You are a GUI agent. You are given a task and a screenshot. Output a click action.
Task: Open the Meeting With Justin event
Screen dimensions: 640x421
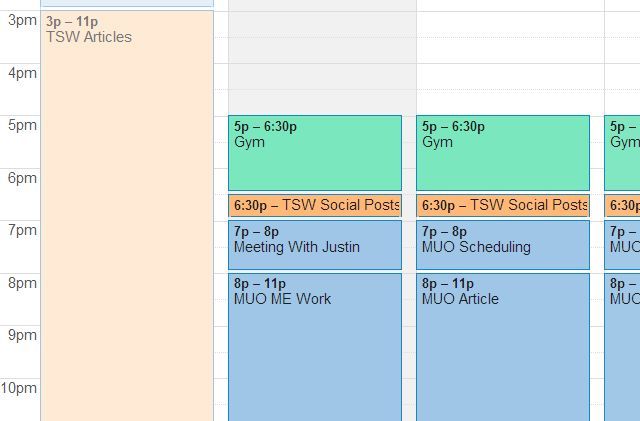(x=314, y=245)
